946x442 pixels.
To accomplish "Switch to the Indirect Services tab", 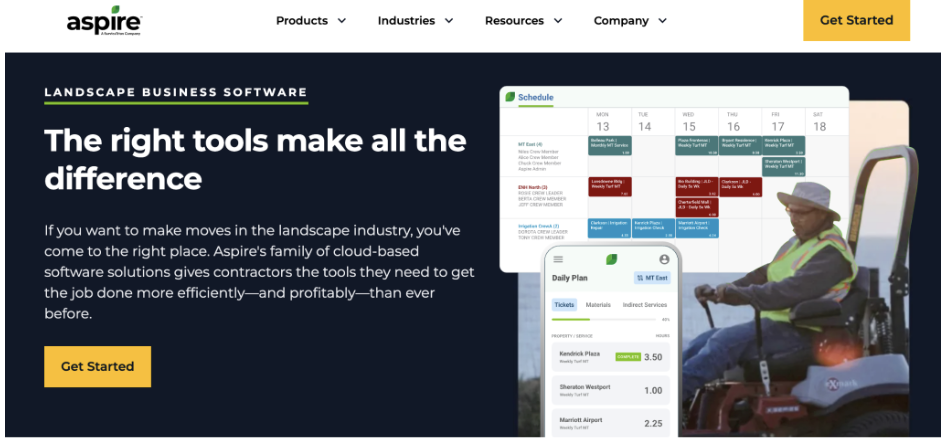I will (644, 305).
